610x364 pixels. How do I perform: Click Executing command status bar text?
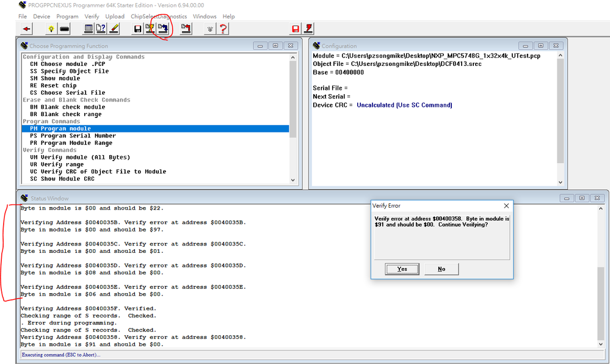(61, 355)
